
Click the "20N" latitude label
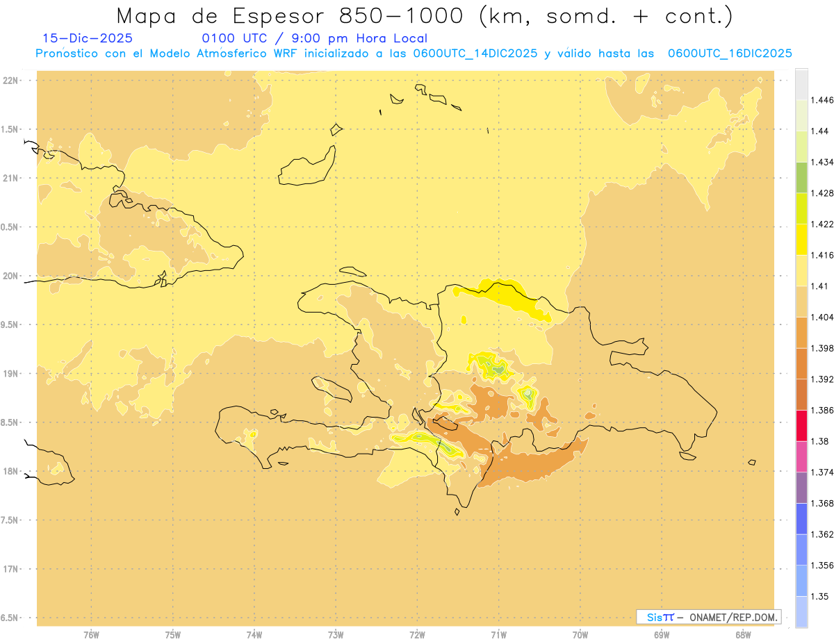pyautogui.click(x=10, y=276)
